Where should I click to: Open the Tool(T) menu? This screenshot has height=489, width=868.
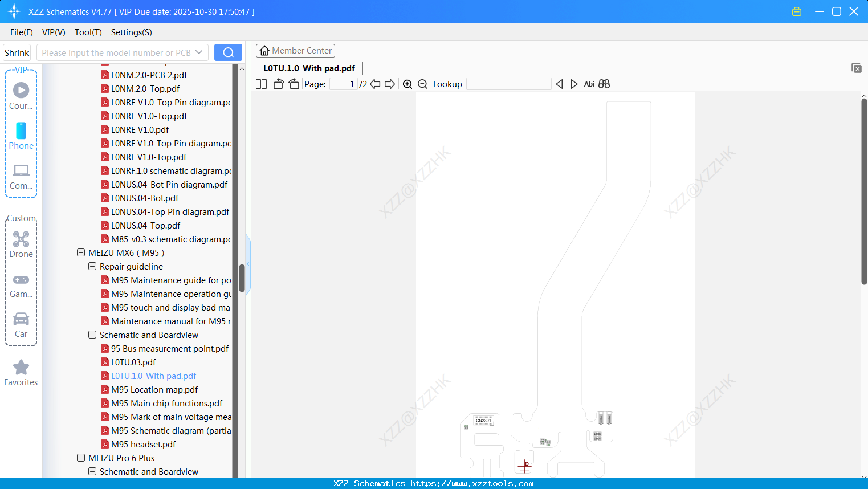[88, 32]
